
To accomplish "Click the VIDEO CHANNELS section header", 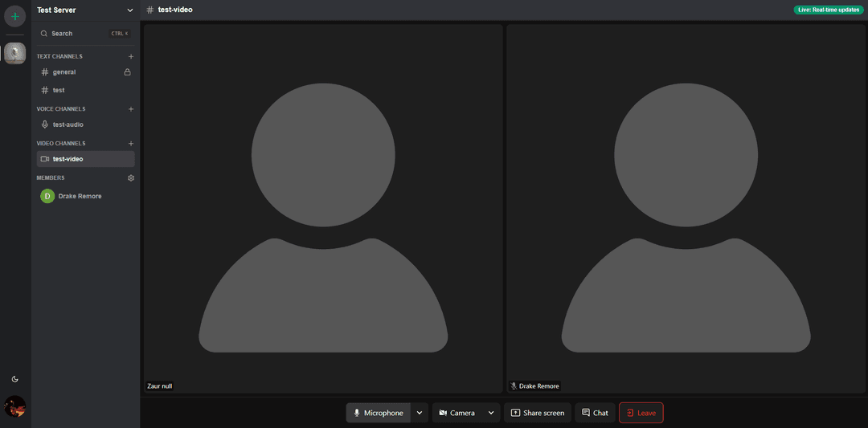I will coord(61,143).
